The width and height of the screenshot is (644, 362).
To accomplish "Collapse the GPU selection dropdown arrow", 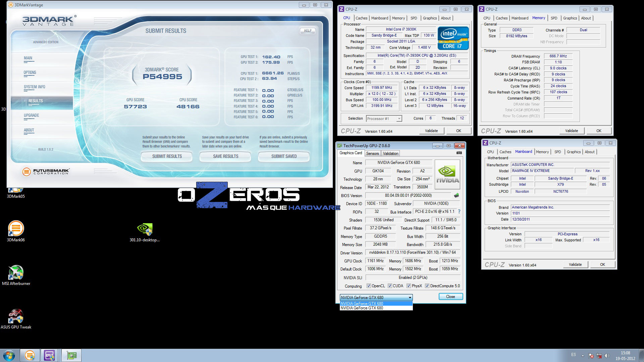I will pos(410,298).
